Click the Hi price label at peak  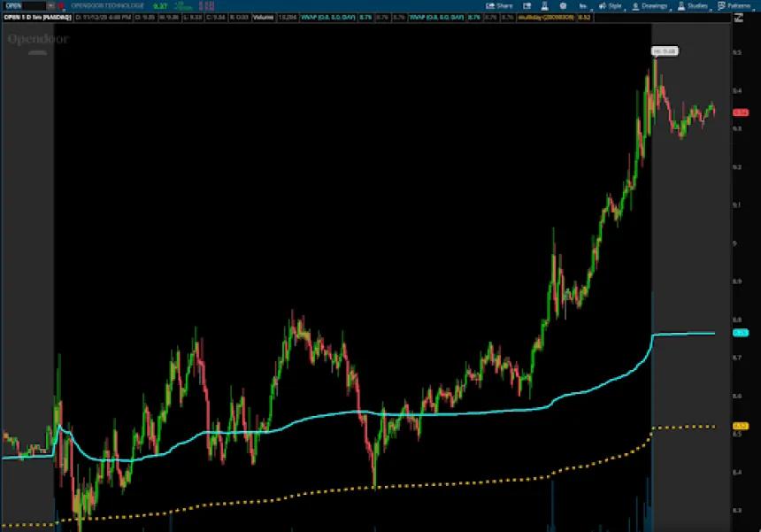point(665,51)
